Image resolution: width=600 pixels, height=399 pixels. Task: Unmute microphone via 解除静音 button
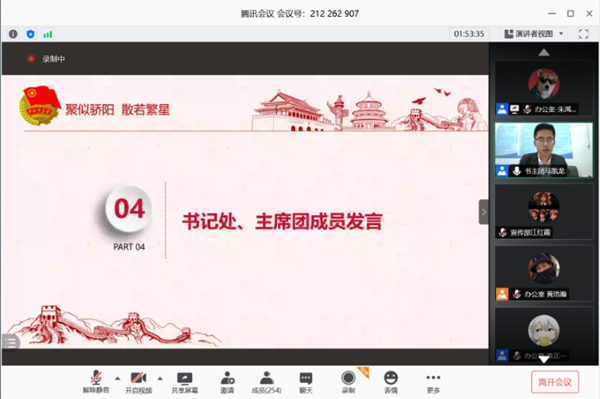tap(96, 382)
